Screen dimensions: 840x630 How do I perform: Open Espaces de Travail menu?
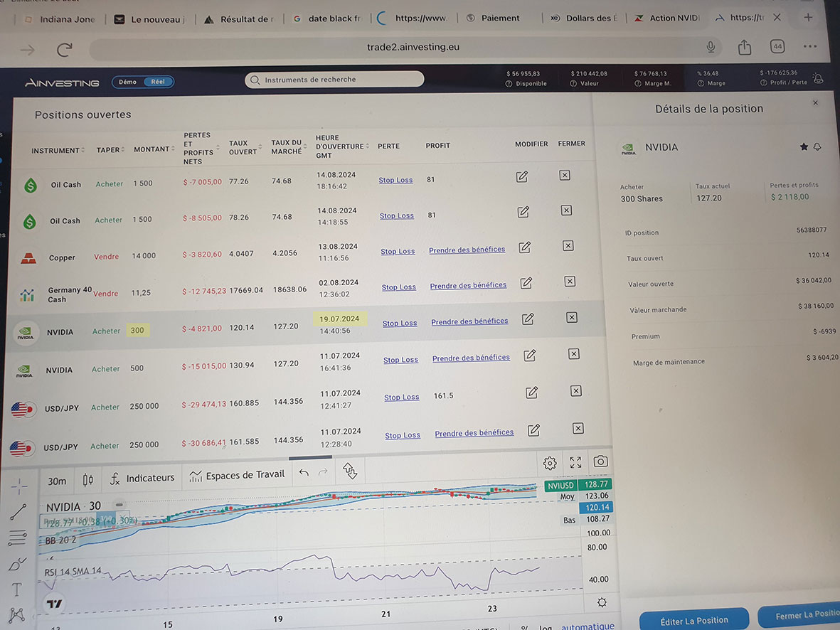pos(236,475)
